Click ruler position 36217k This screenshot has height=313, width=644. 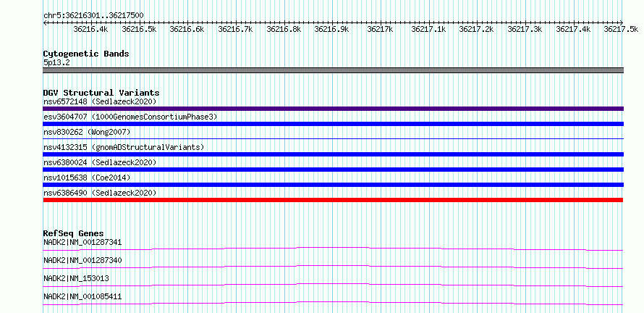coord(381,29)
